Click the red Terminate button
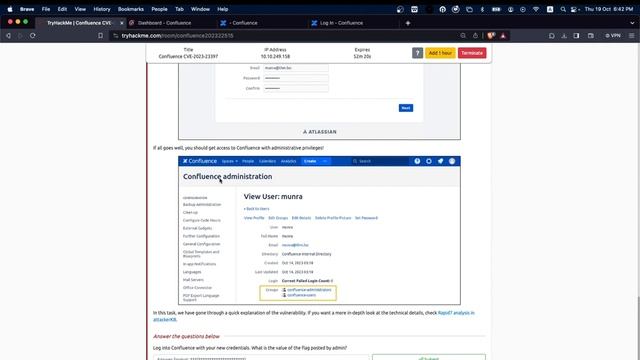This screenshot has height=360, width=640. click(x=472, y=53)
